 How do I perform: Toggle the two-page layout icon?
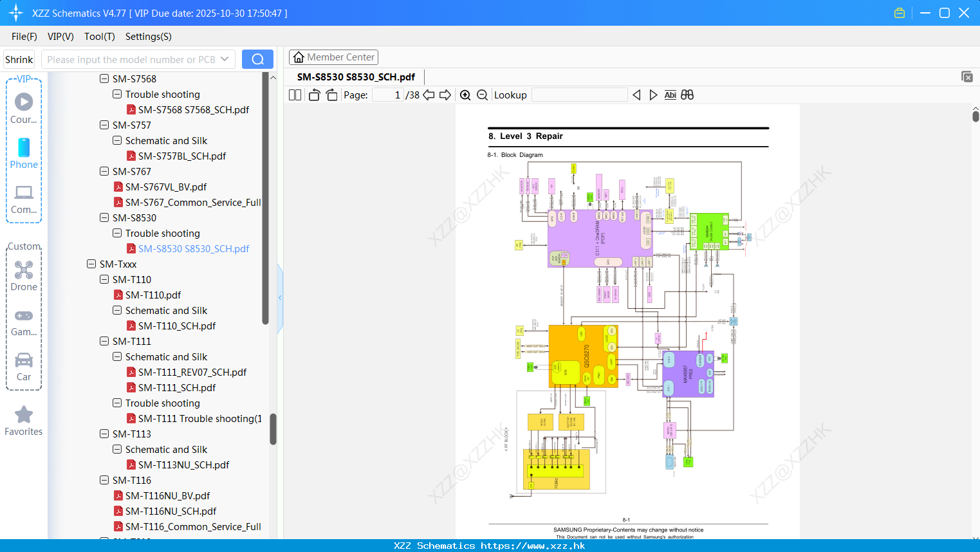[x=295, y=95]
